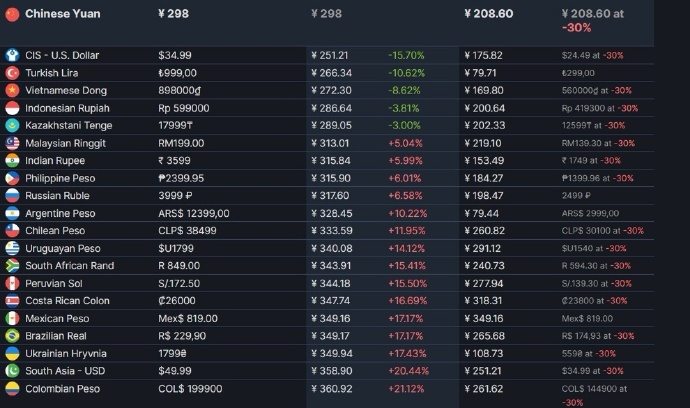Click the -15.70% difference for CIS row
This screenshot has width=690, height=408.
coord(406,55)
